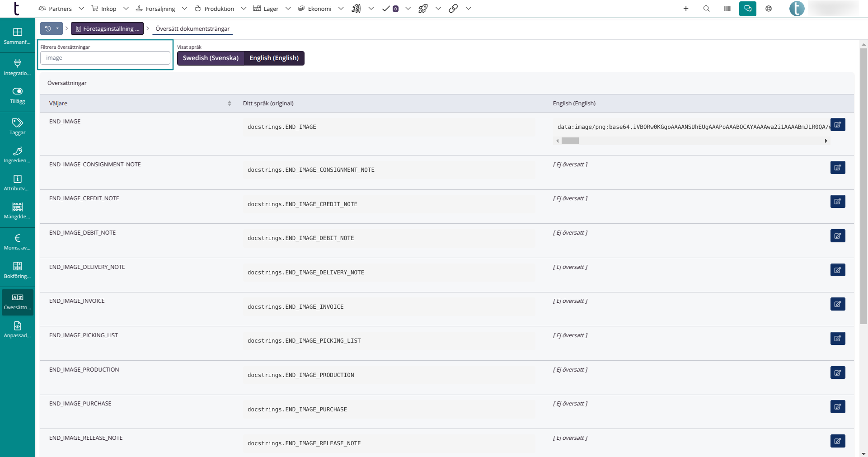Click the search magnifier icon
The image size is (868, 457).
tap(706, 9)
